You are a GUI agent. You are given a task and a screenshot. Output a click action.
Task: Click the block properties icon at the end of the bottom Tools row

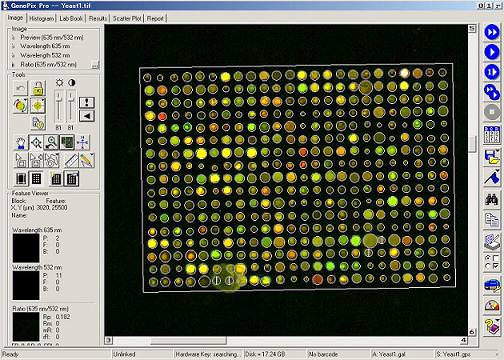71,179
